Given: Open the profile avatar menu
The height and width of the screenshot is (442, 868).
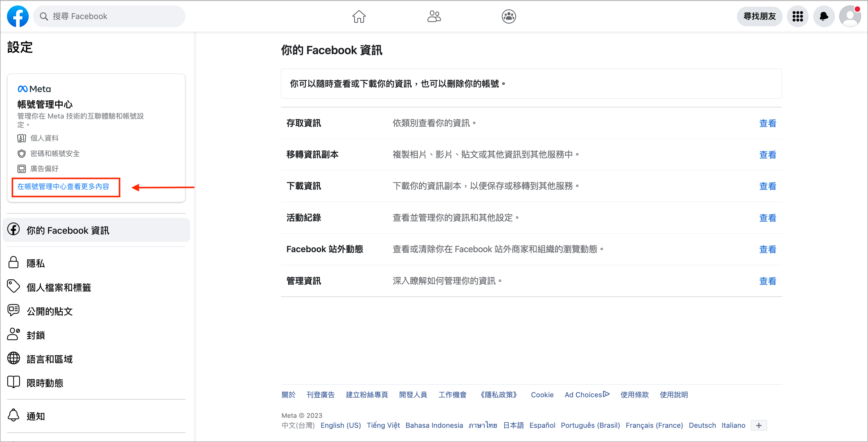Looking at the screenshot, I should point(850,16).
